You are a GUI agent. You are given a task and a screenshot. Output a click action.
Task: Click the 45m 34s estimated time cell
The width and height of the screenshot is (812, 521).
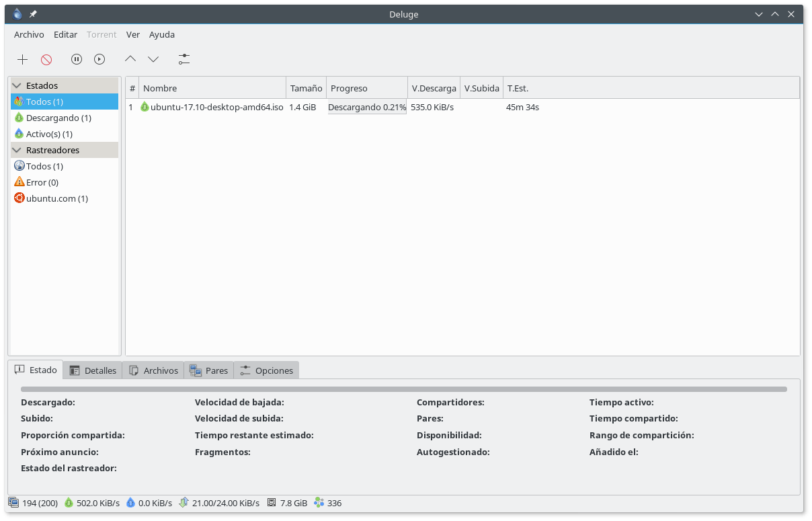click(x=522, y=107)
